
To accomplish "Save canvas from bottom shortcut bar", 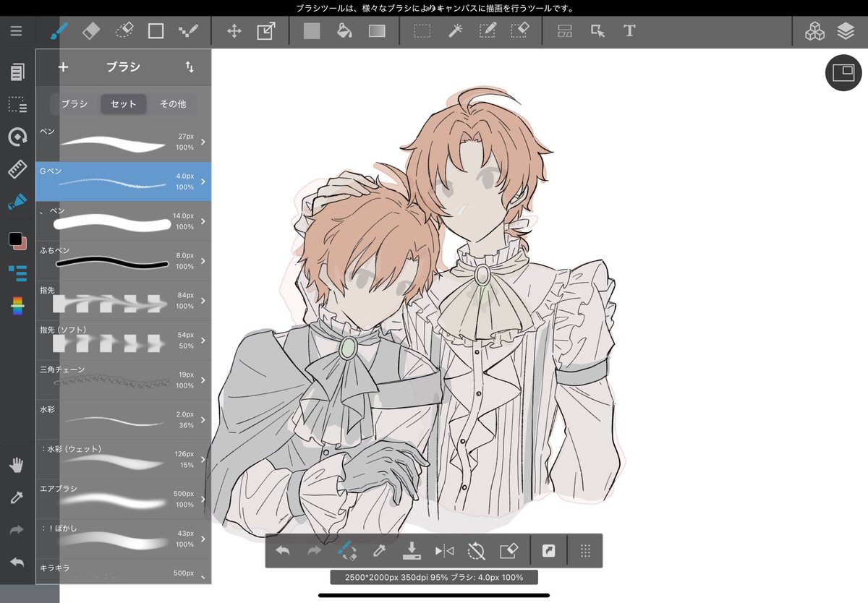I will (411, 551).
